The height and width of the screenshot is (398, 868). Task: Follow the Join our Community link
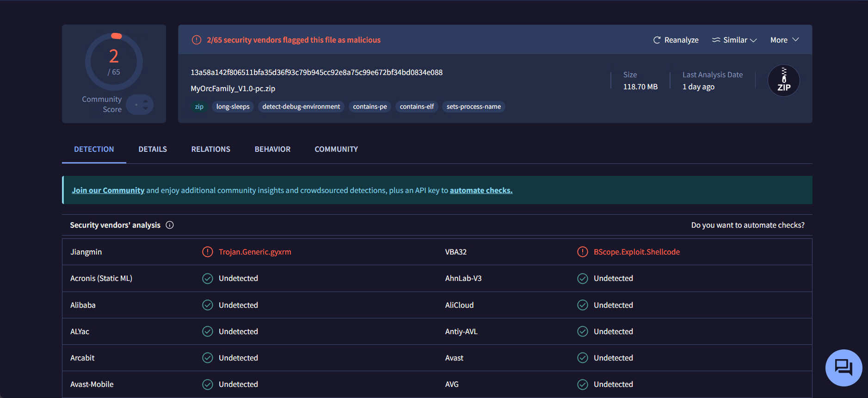108,190
